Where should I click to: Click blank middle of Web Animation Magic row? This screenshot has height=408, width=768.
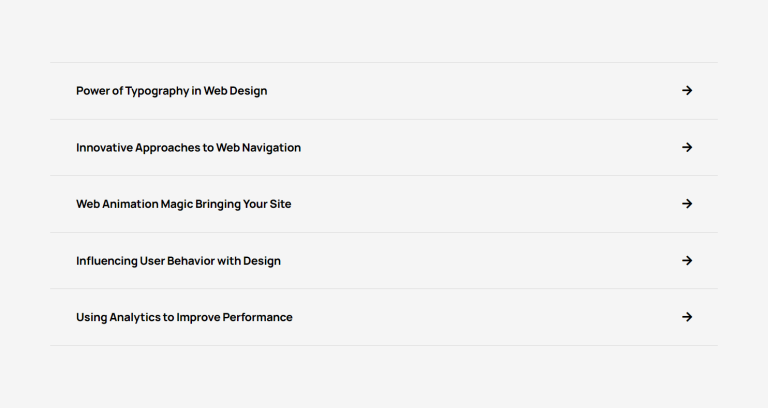point(480,204)
